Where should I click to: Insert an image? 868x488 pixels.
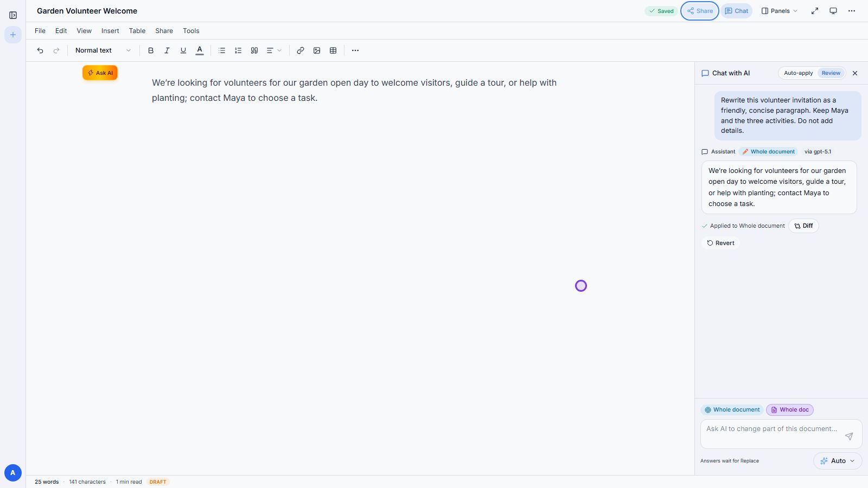click(317, 50)
